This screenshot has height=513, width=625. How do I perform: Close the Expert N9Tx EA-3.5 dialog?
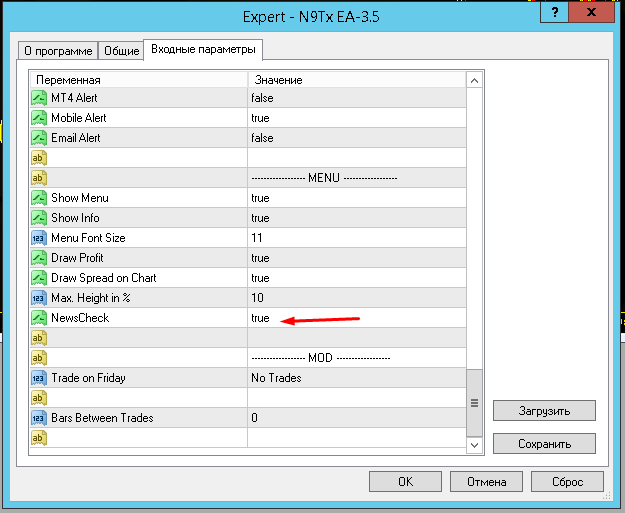(591, 12)
